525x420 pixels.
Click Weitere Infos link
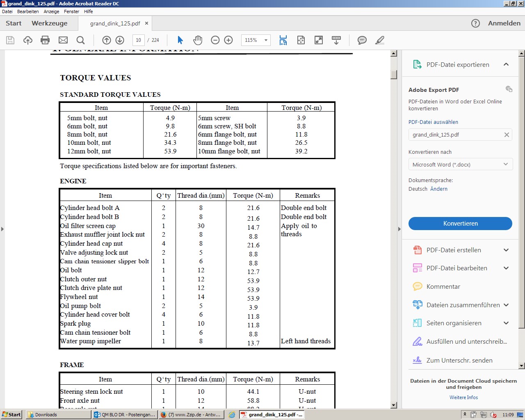point(463,397)
